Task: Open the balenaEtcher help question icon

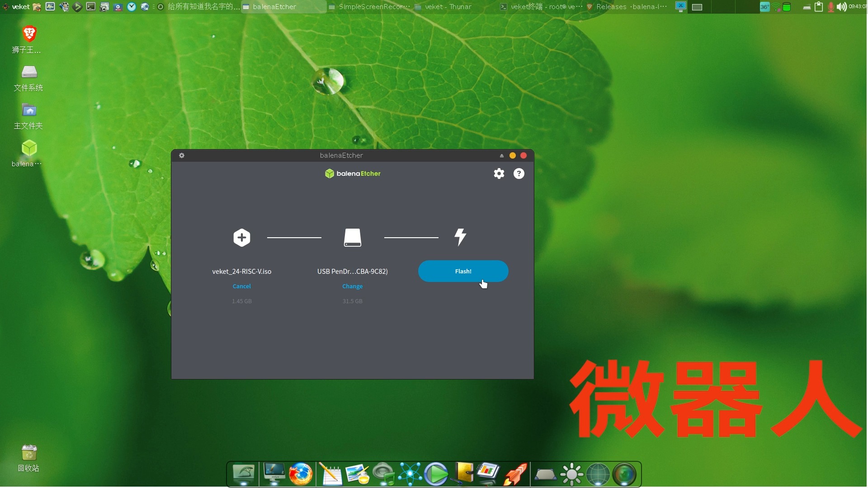Action: (x=519, y=174)
